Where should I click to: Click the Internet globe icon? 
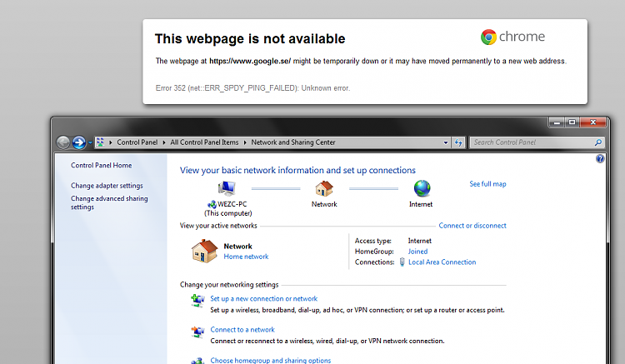[x=422, y=188]
